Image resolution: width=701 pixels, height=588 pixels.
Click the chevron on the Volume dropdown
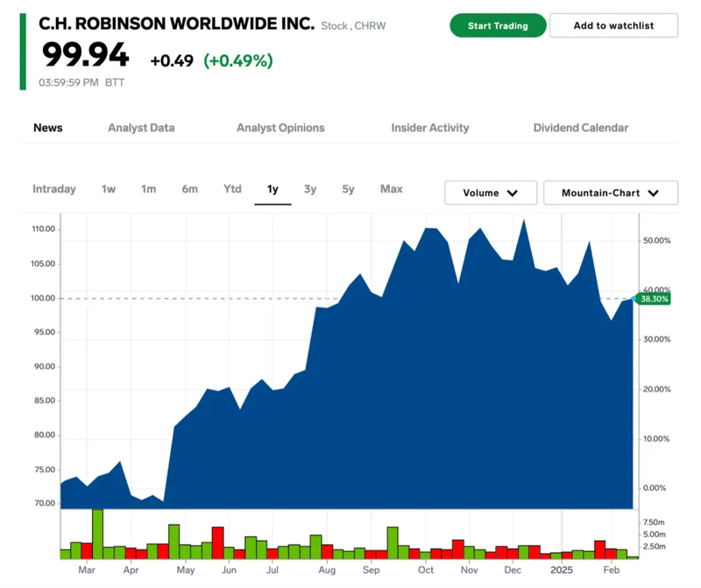[513, 193]
